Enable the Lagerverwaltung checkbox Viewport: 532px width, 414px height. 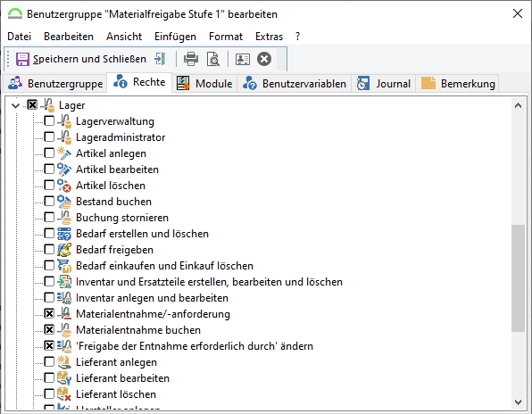[49, 120]
